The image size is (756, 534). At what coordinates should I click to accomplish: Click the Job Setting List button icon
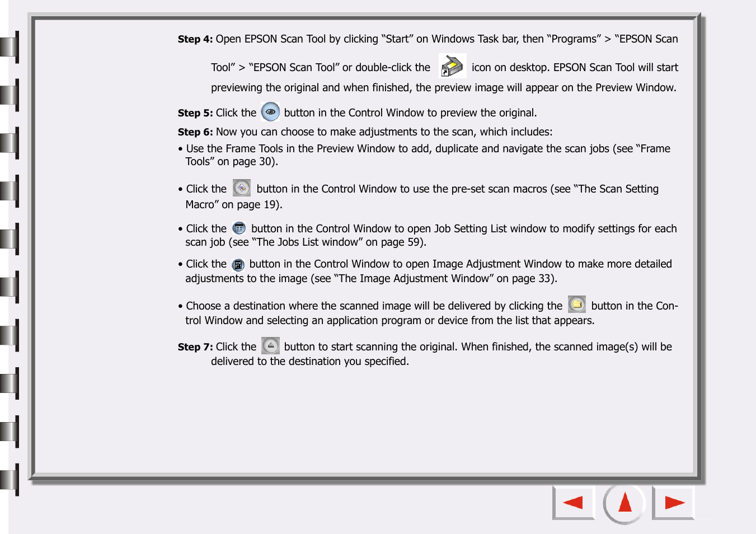[x=239, y=228]
